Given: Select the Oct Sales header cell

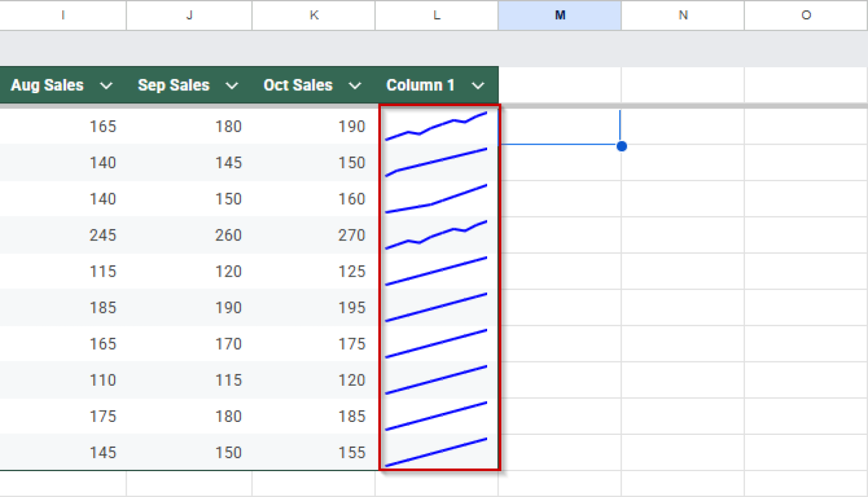Looking at the screenshot, I should (x=298, y=85).
